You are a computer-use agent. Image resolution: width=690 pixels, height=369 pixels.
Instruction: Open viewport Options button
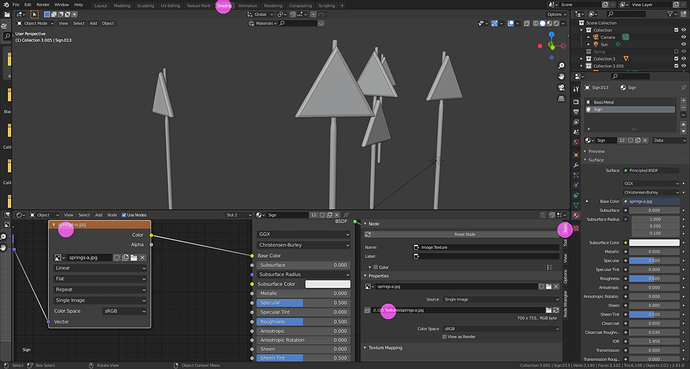557,14
